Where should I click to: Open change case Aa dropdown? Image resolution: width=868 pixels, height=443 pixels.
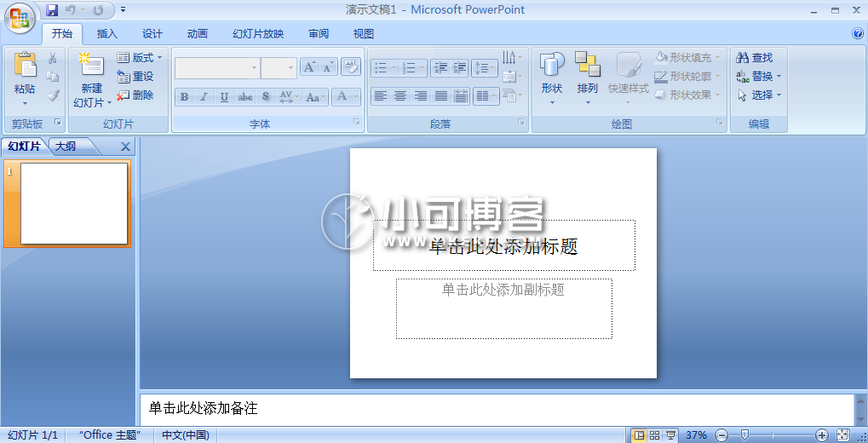315,97
